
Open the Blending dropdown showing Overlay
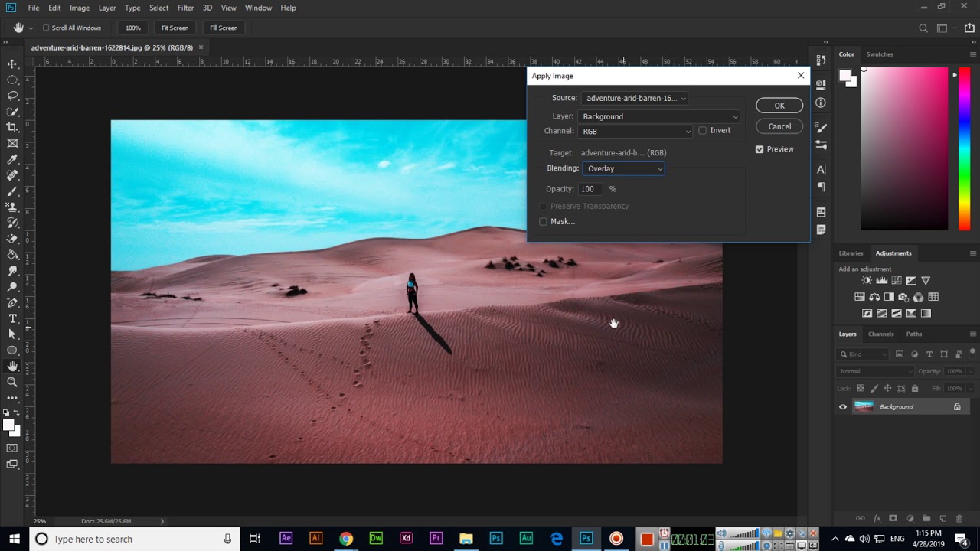point(623,168)
